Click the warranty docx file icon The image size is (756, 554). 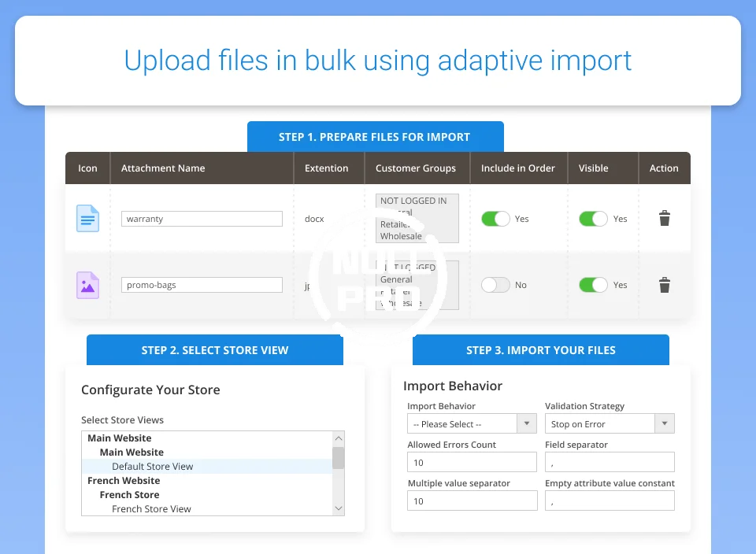(x=87, y=218)
